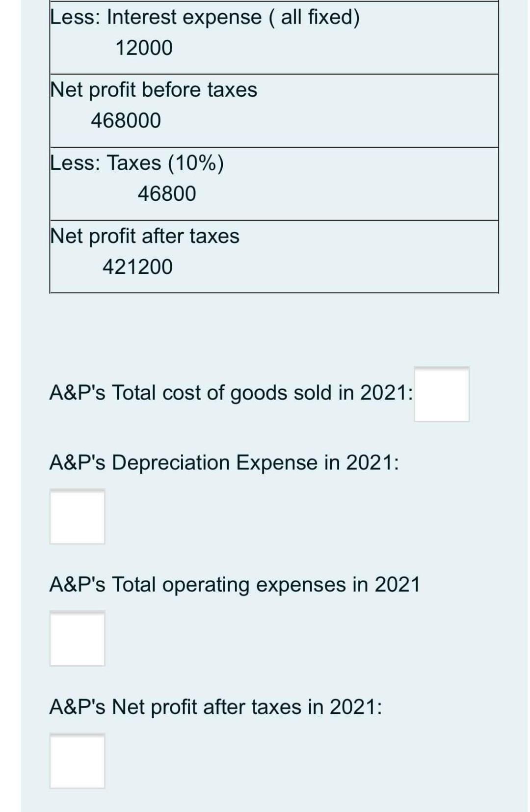530x812 pixels.
Task: Select the value 12000 under Interest expense
Action: tap(144, 48)
